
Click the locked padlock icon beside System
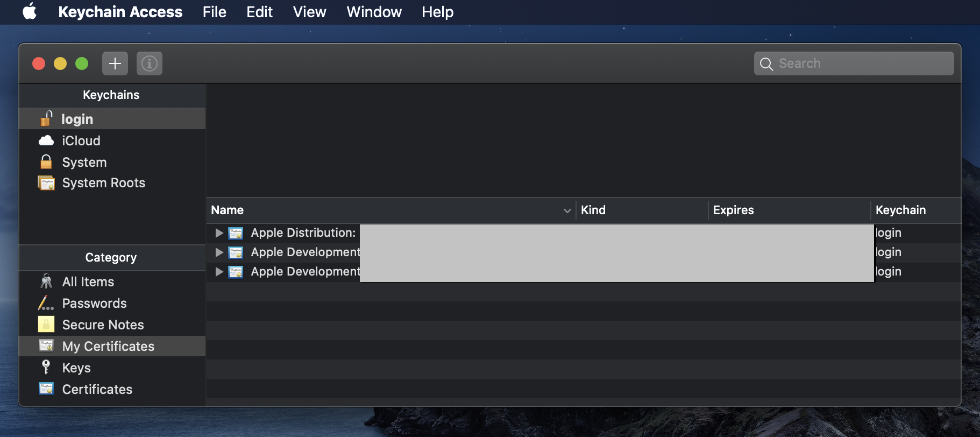[46, 161]
